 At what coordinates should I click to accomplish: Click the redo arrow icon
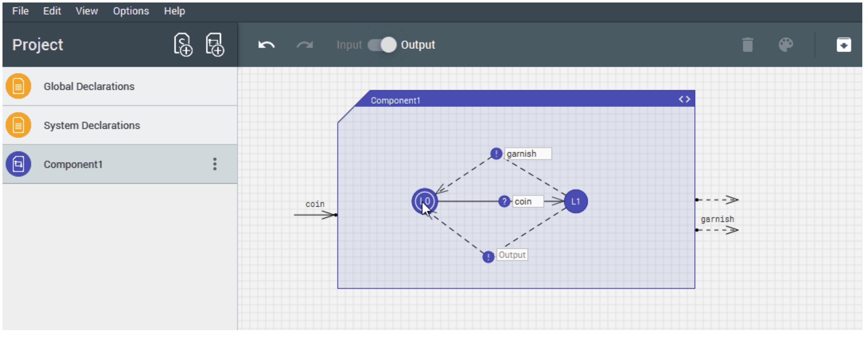coord(305,45)
